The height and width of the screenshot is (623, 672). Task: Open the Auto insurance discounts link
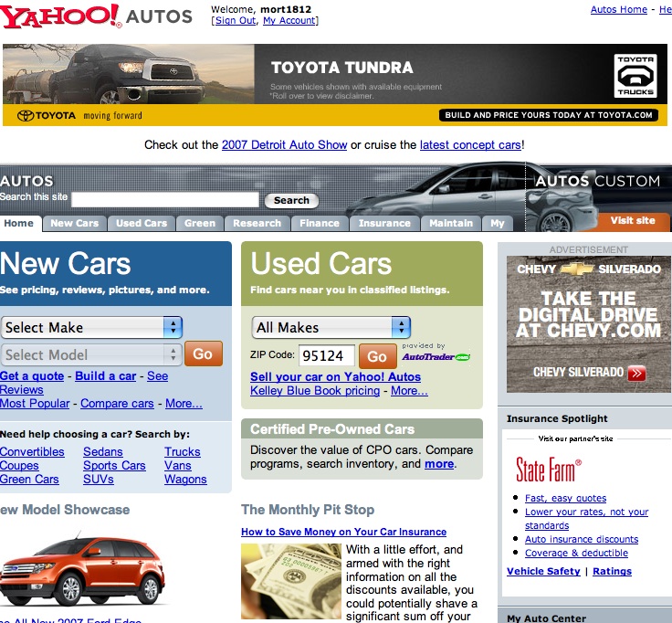[x=582, y=539]
